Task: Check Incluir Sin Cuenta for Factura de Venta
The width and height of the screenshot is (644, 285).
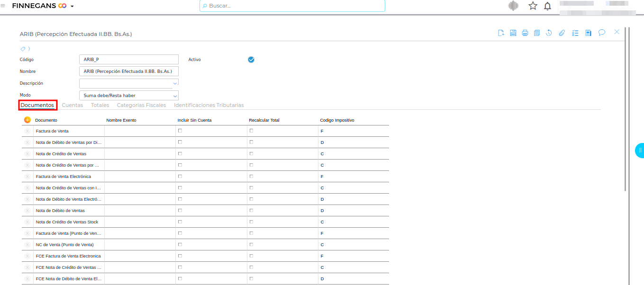Action: point(180,131)
